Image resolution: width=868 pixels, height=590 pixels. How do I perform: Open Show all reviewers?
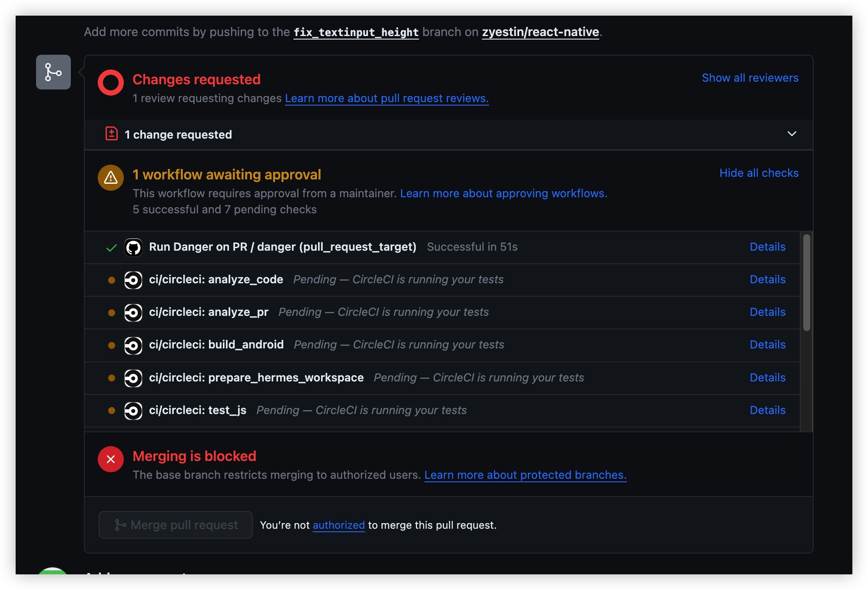point(750,78)
